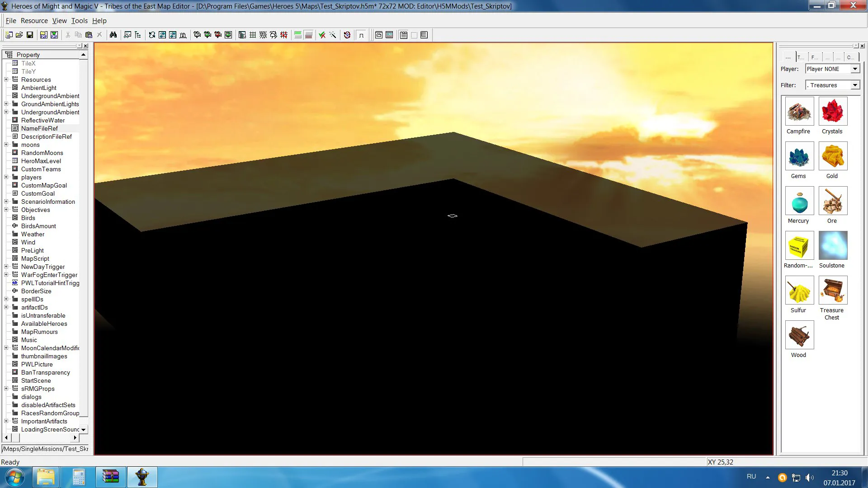The height and width of the screenshot is (488, 868).
Task: Select the Weather property
Action: (x=33, y=234)
